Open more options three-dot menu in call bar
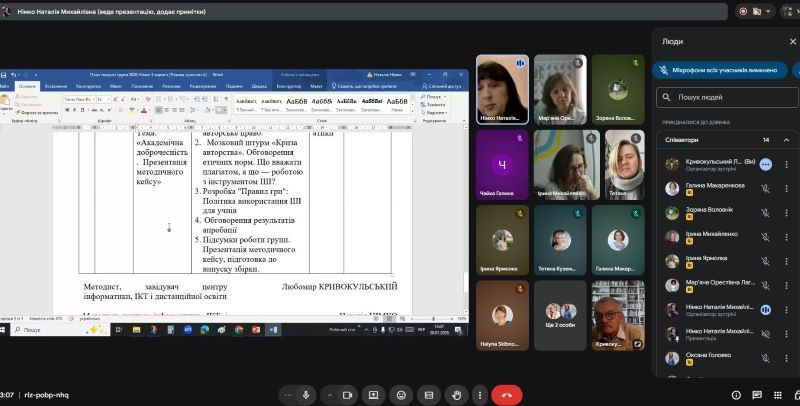 (x=478, y=394)
